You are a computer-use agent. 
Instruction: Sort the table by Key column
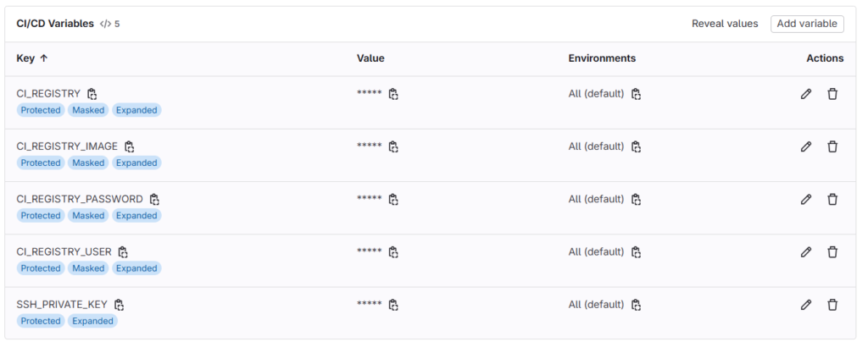[32, 58]
